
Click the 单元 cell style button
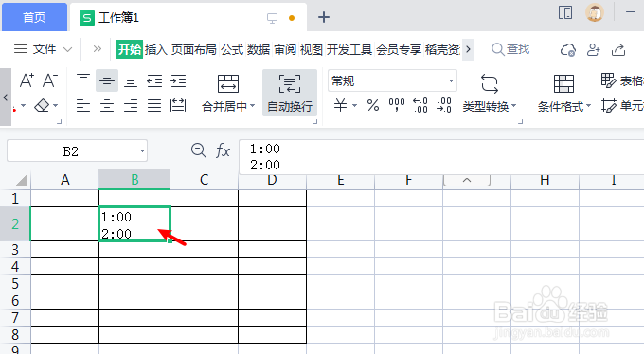click(x=622, y=106)
